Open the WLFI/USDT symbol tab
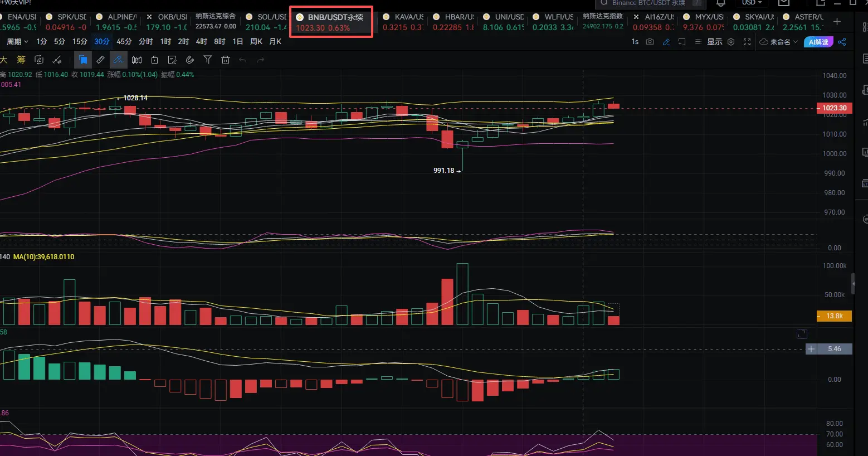This screenshot has width=868, height=456. [553, 22]
